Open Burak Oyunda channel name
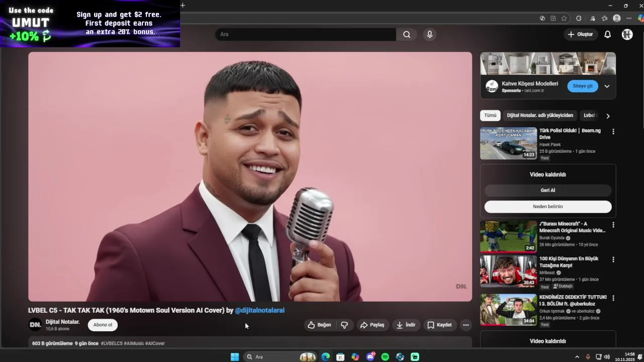The width and height of the screenshot is (644, 362). click(x=552, y=238)
